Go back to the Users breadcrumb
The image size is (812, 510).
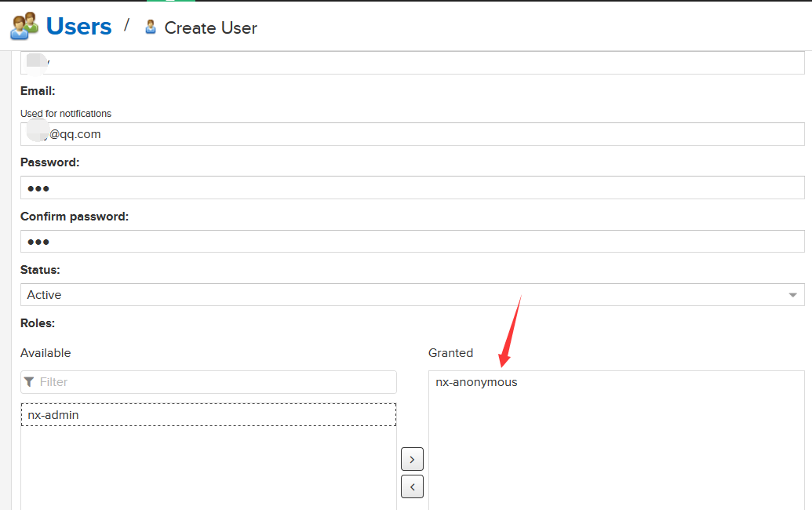pos(78,26)
